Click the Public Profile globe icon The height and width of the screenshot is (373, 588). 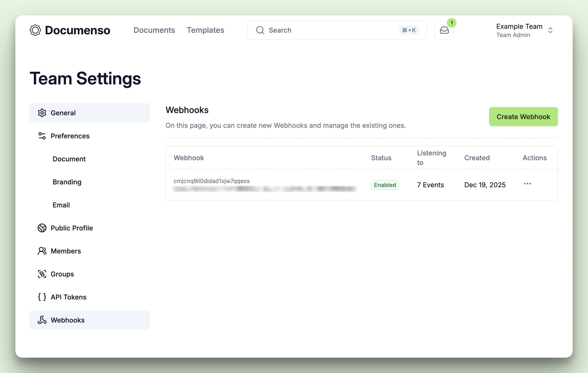tap(42, 228)
